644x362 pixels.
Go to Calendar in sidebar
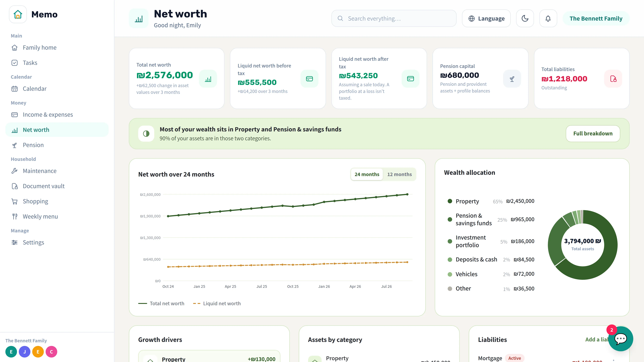[x=57, y=89]
